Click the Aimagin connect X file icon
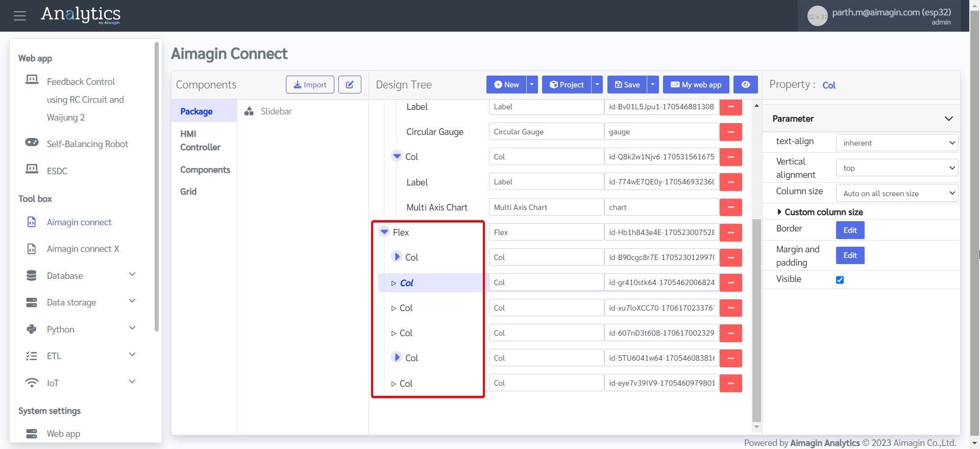The width and height of the screenshot is (980, 449). pyautogui.click(x=32, y=249)
